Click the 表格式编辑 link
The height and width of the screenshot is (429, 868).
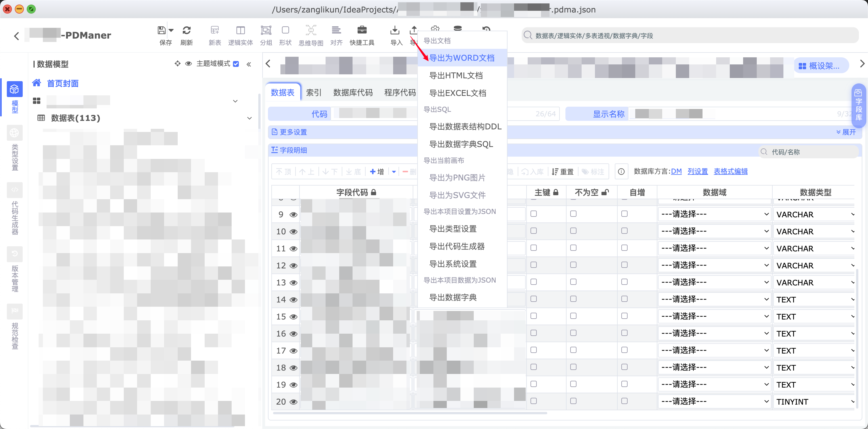730,171
